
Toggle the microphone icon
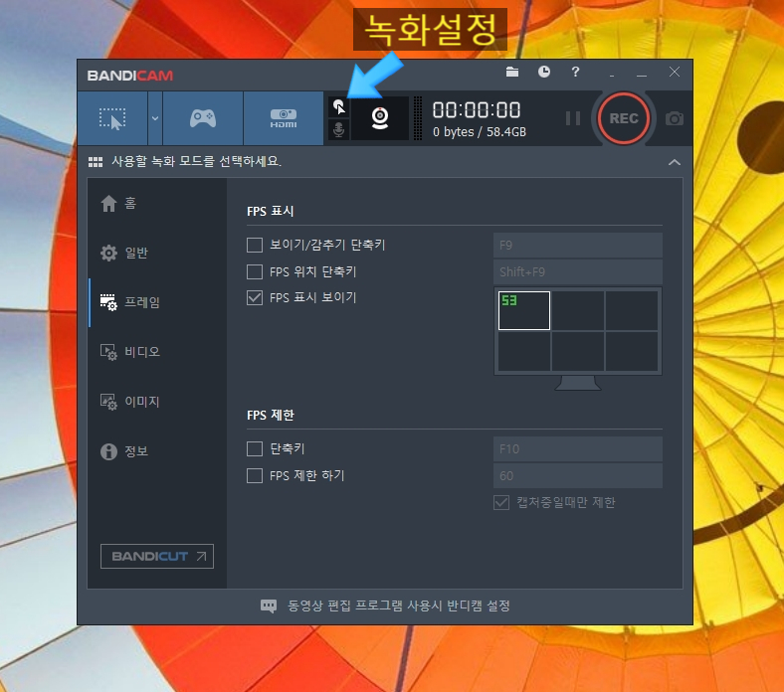click(339, 130)
